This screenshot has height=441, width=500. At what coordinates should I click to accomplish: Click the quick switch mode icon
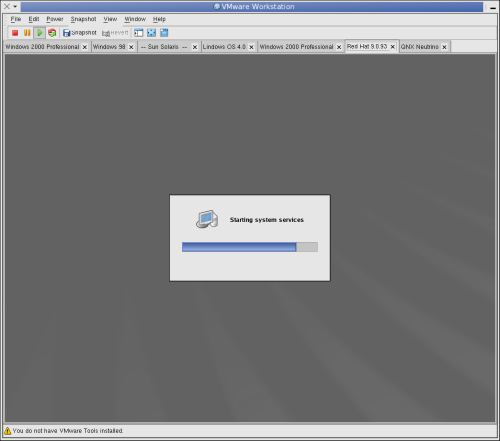coord(164,33)
